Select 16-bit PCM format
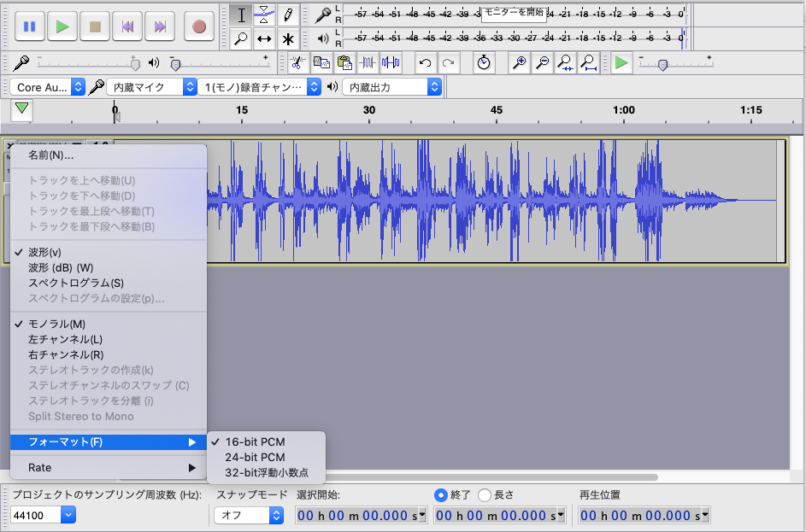The height and width of the screenshot is (532, 806). (x=267, y=442)
